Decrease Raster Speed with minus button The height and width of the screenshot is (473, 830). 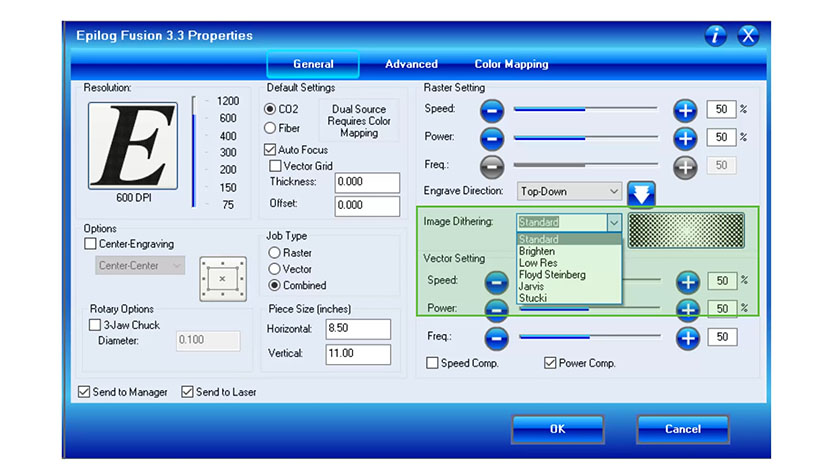point(492,110)
